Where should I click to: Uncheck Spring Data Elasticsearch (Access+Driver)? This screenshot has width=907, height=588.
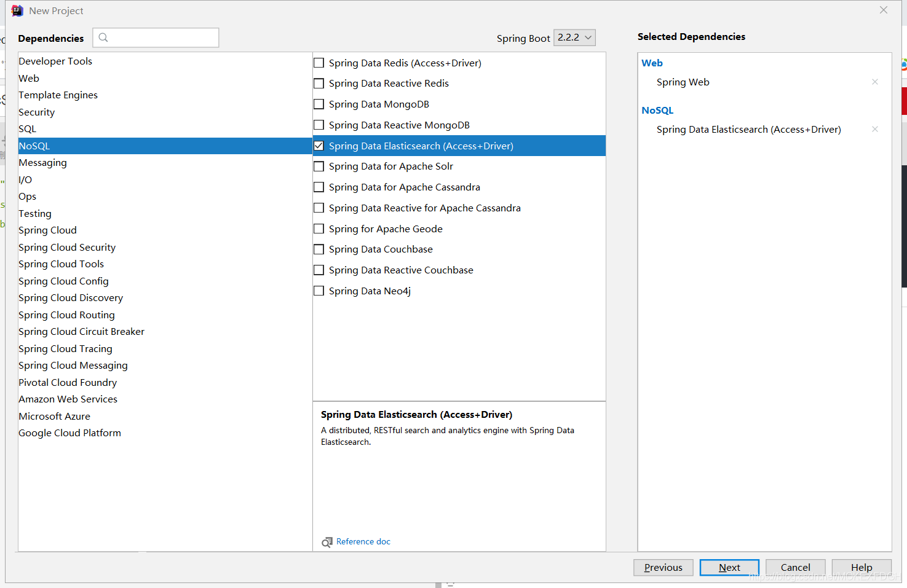(x=319, y=146)
